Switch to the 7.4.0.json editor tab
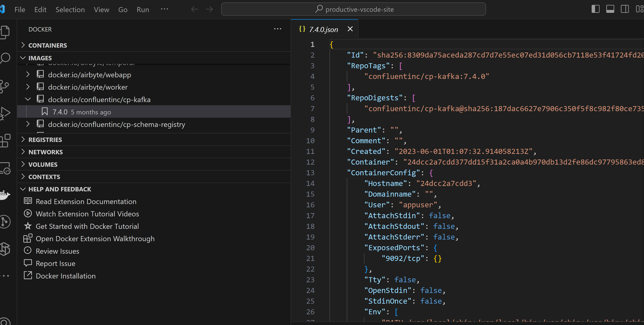Screen dimensions: 644x325 coord(325,29)
